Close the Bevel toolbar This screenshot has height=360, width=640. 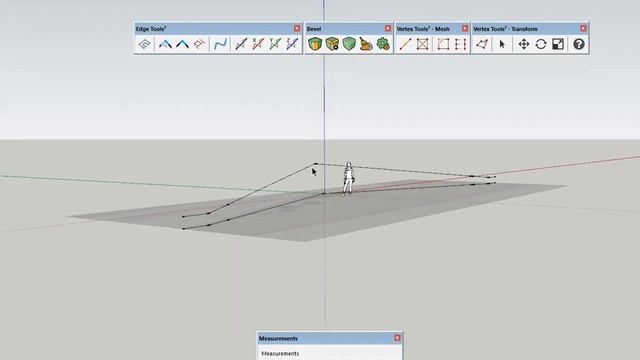[388, 28]
